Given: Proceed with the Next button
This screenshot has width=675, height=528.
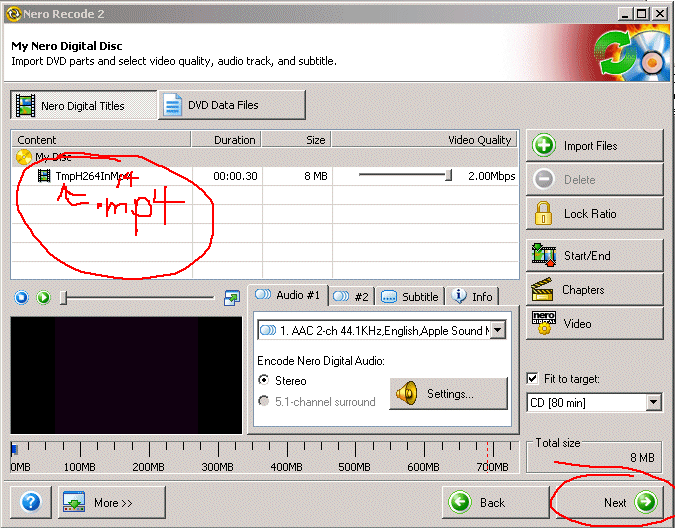Looking at the screenshot, I should coord(610,502).
